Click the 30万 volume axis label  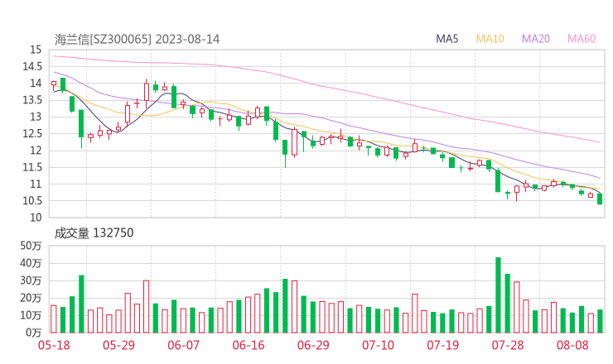31,280
